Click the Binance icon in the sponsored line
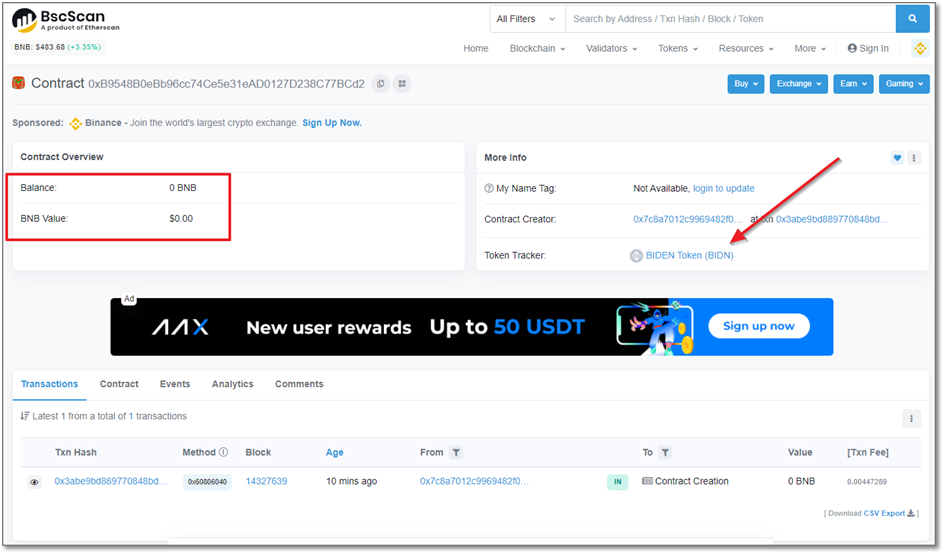 pyautogui.click(x=75, y=123)
